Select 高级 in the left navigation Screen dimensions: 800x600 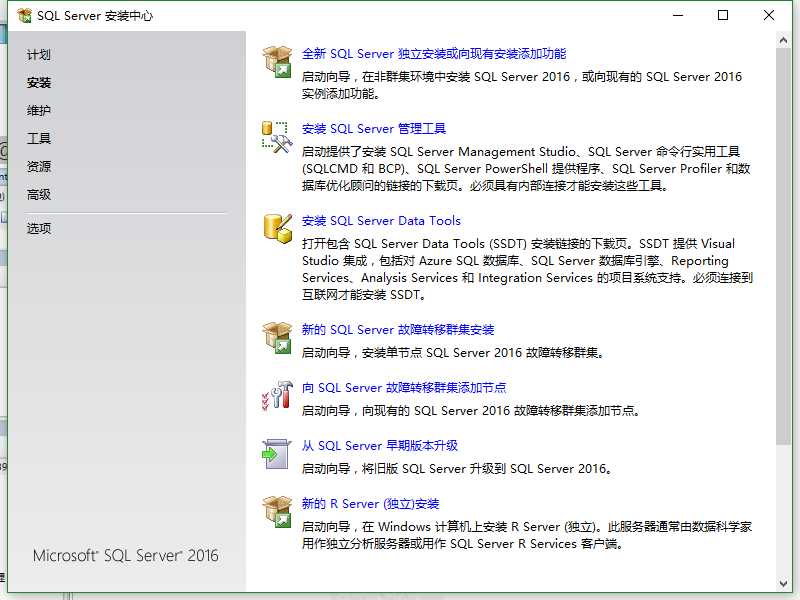click(x=39, y=194)
